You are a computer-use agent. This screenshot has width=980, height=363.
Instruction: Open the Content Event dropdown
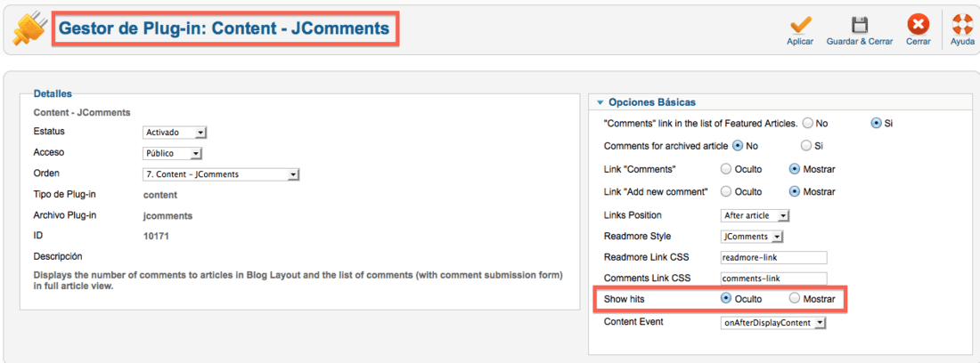tap(773, 323)
